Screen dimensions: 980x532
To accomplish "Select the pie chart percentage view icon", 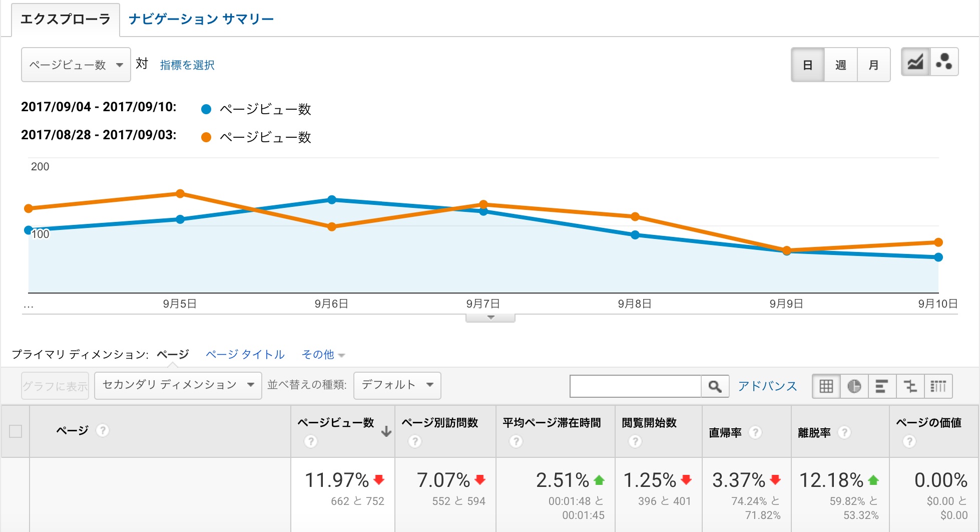I will click(854, 386).
